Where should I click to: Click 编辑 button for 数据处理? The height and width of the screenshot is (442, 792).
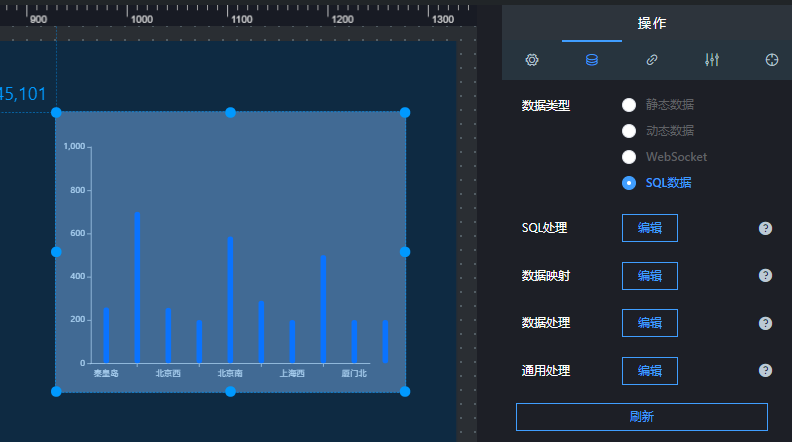point(650,323)
